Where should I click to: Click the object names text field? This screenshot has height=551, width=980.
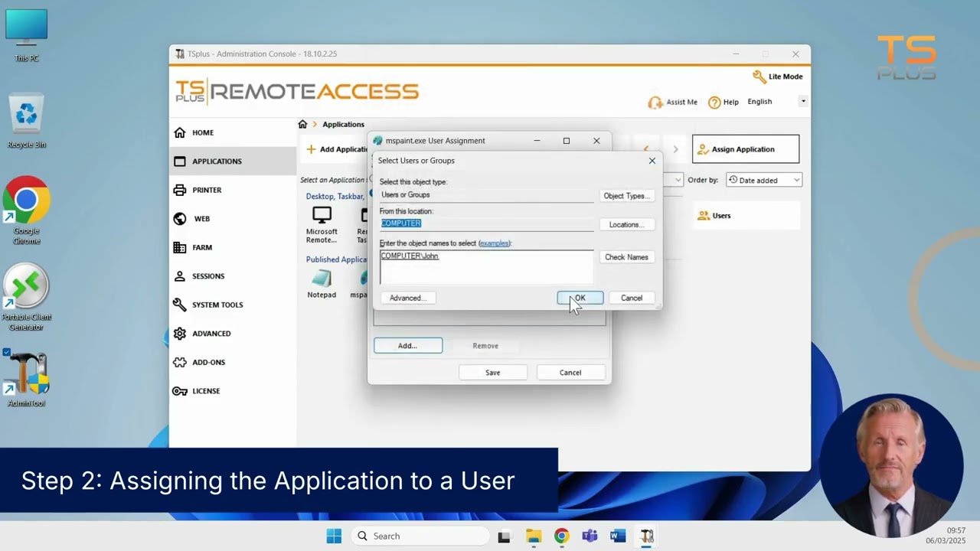[486, 267]
